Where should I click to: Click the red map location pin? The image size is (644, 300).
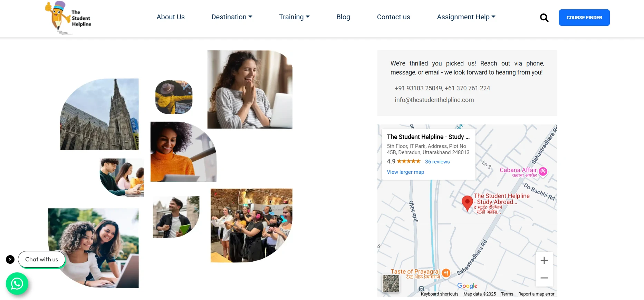click(x=467, y=203)
